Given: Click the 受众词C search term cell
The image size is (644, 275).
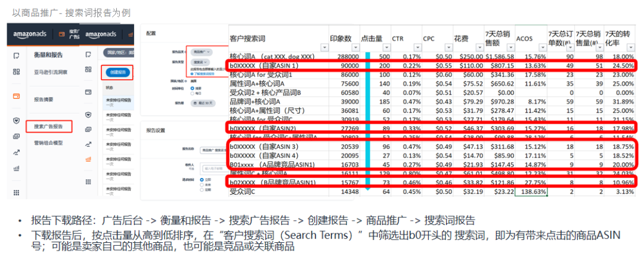Looking at the screenshot, I should [x=279, y=192].
